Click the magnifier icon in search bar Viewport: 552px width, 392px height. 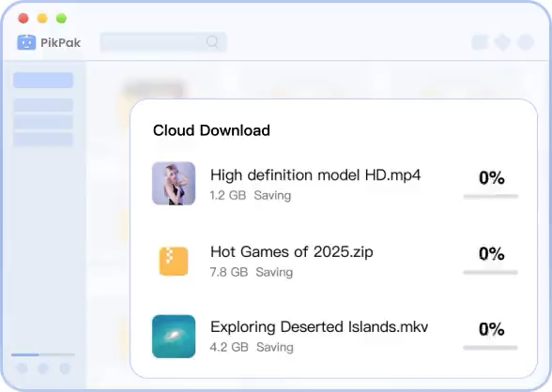pyautogui.click(x=212, y=42)
